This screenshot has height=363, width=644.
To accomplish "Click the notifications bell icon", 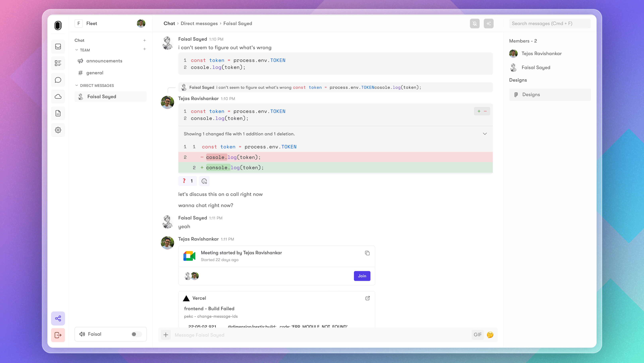I will (475, 23).
